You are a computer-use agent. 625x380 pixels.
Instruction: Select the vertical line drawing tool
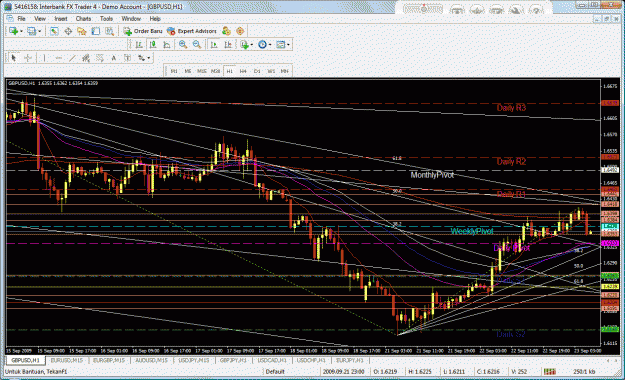[x=44, y=58]
